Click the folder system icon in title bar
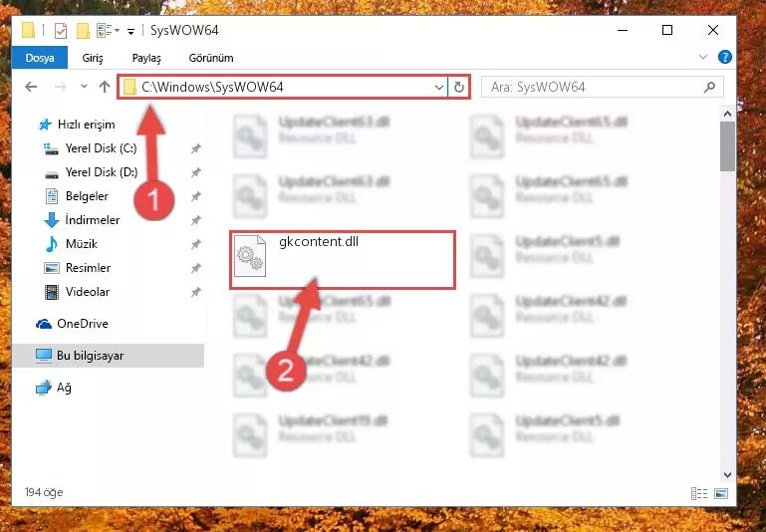 pyautogui.click(x=28, y=30)
